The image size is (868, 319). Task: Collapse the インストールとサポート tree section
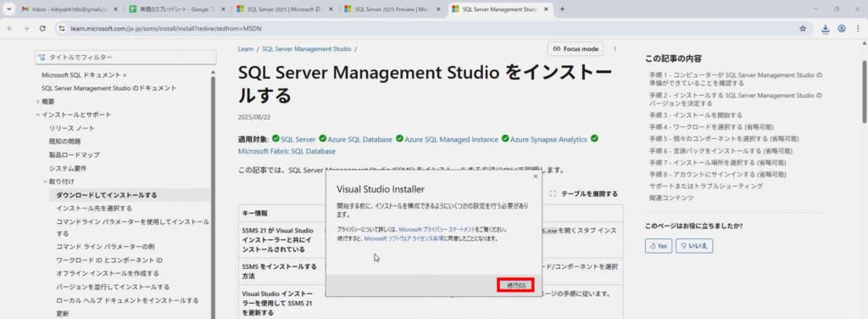37,115
